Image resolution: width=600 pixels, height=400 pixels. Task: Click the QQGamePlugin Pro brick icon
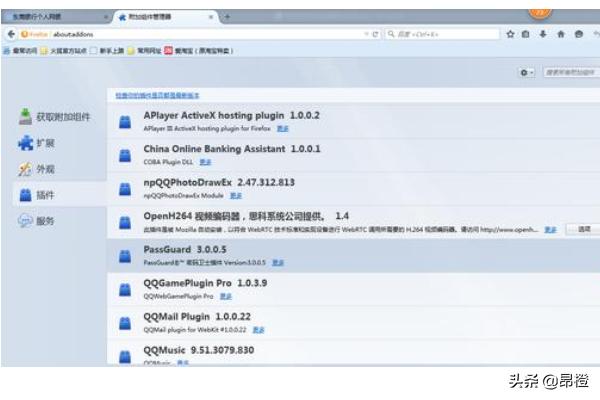click(125, 289)
